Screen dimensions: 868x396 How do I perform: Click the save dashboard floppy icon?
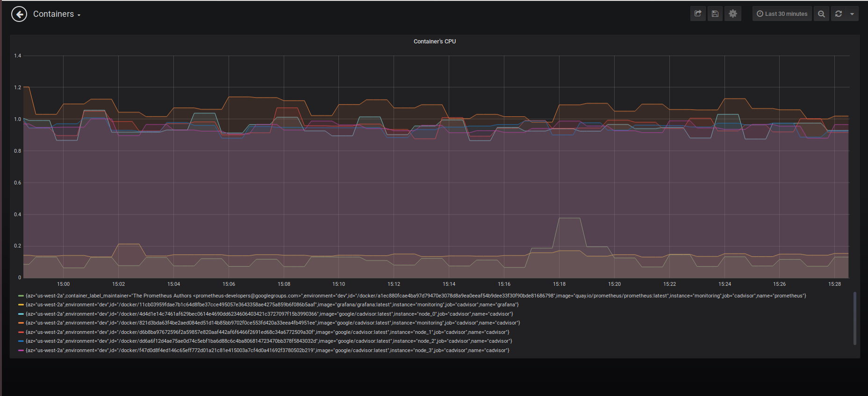[x=715, y=14]
